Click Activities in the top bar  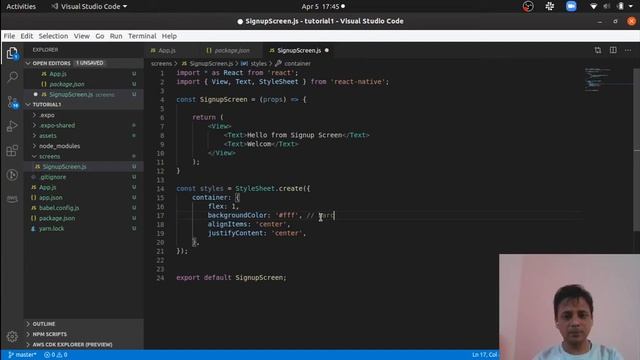click(x=21, y=7)
